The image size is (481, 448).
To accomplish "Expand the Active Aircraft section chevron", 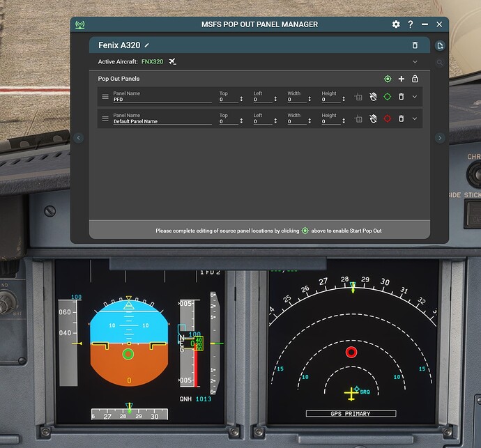I will tap(415, 61).
